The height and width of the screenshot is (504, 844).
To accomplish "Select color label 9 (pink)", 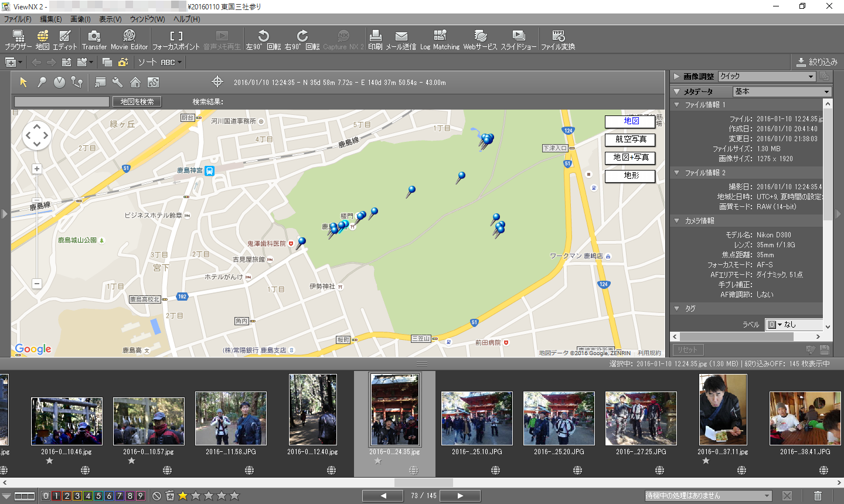I will click(x=140, y=496).
